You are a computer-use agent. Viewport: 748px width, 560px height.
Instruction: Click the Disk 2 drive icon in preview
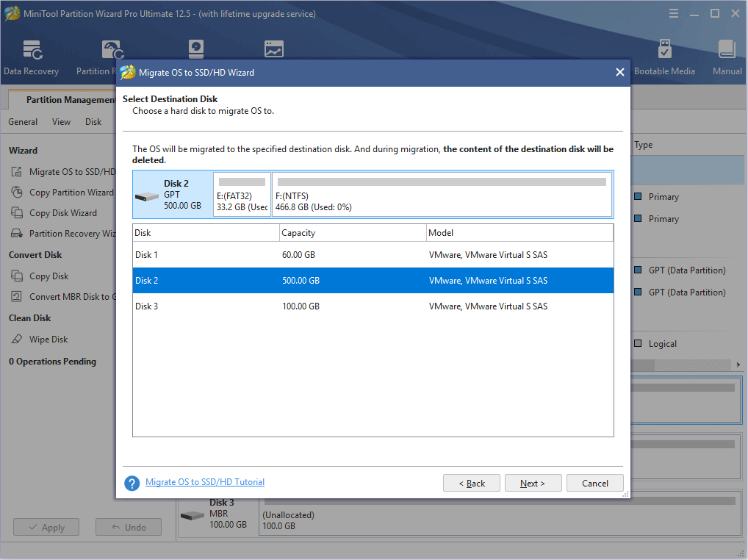tap(148, 196)
